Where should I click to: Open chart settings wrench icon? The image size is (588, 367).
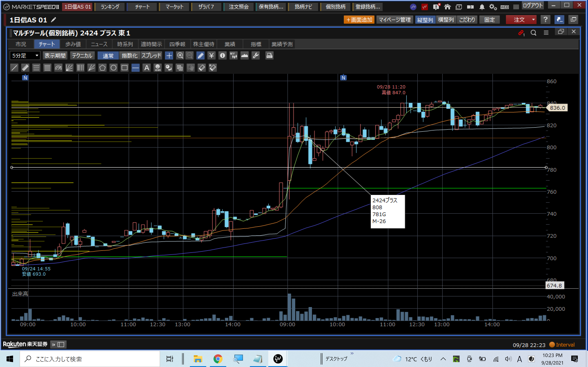(x=256, y=56)
